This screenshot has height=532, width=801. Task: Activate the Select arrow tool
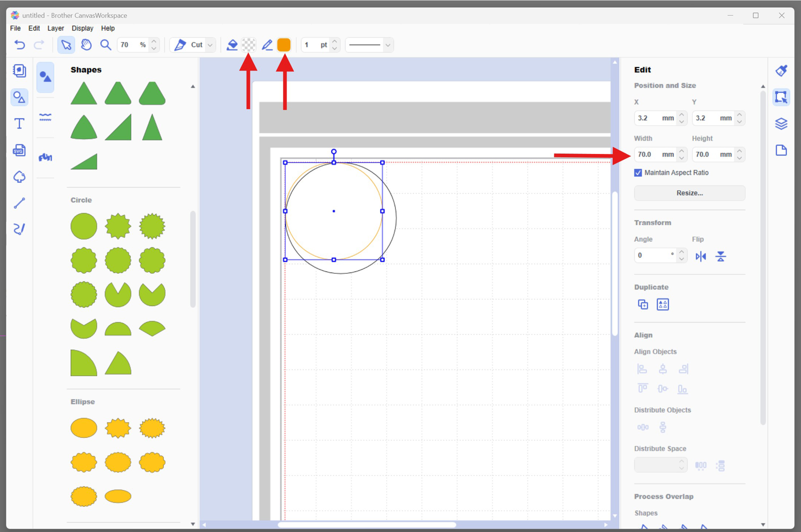click(x=66, y=45)
